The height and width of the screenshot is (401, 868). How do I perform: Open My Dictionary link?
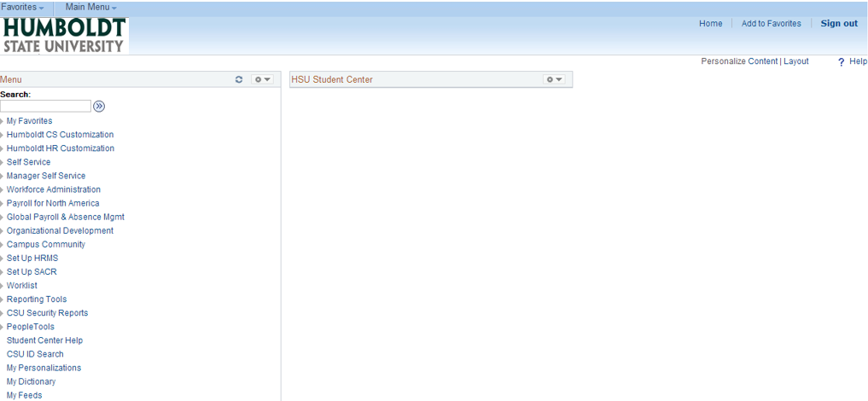coord(31,381)
